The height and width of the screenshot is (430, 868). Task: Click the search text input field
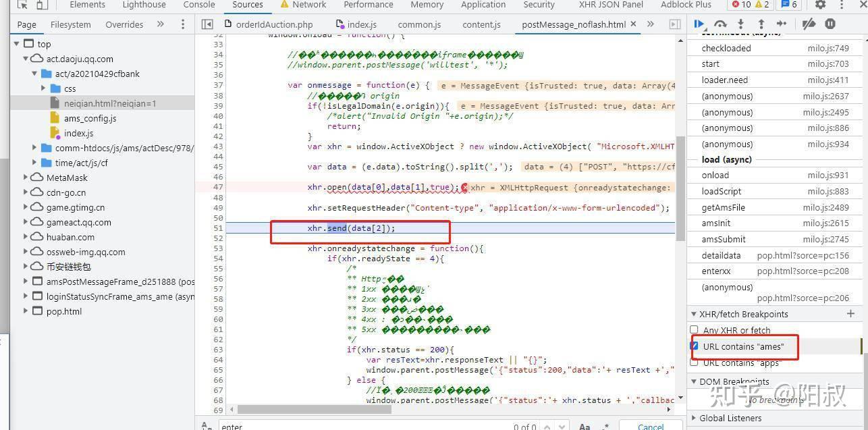[x=364, y=426]
